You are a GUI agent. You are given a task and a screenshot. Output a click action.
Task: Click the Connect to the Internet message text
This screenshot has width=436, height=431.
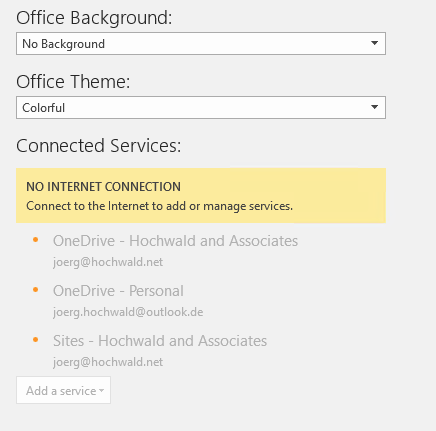(159, 206)
